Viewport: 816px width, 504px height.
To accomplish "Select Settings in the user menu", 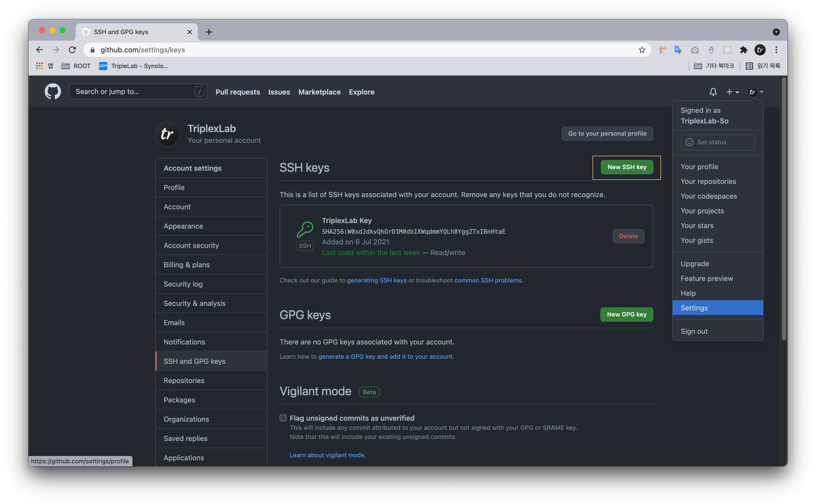I will click(694, 308).
